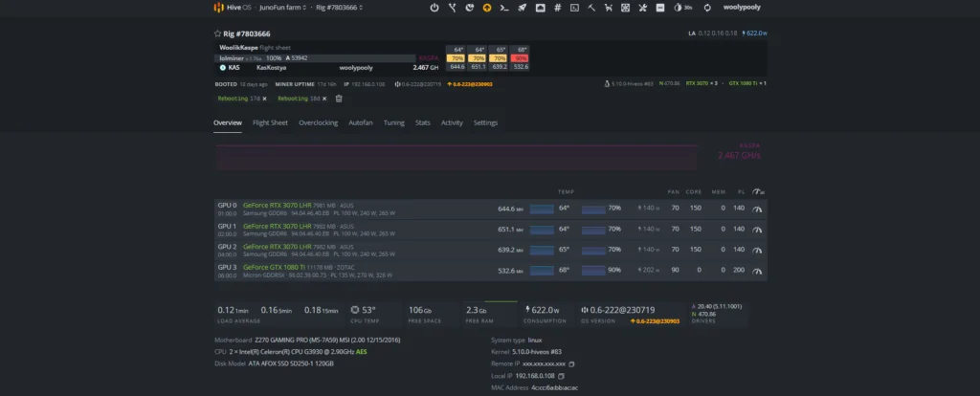980x396 pixels.
Task: Click the white square minus icon in toolbar
Action: click(660, 8)
